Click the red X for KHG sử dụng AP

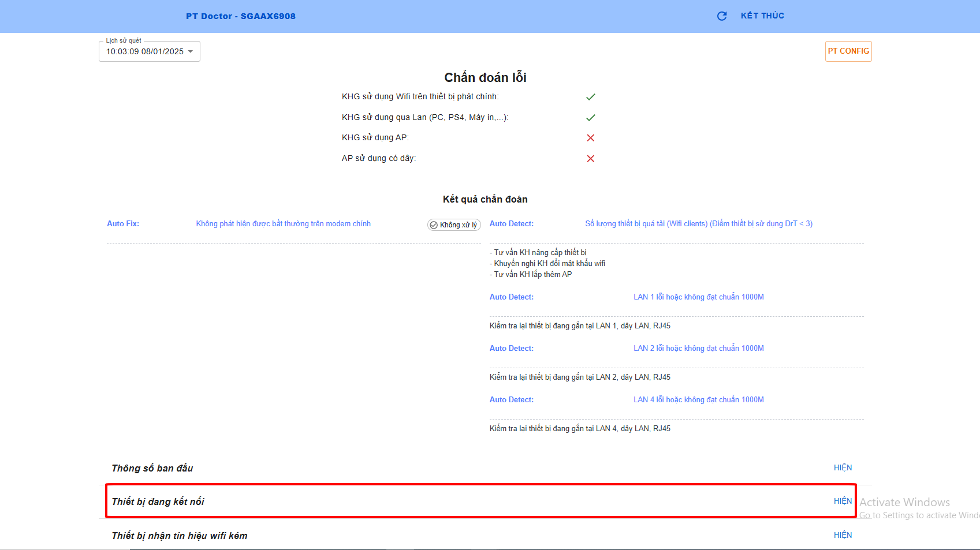pos(590,138)
